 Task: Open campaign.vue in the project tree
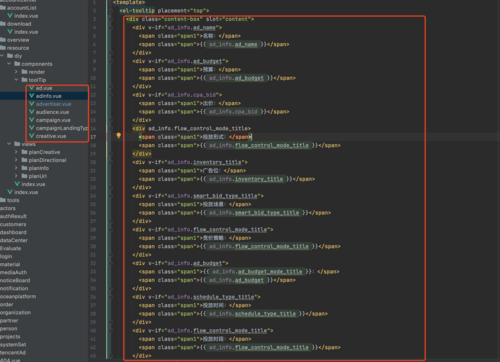53,120
